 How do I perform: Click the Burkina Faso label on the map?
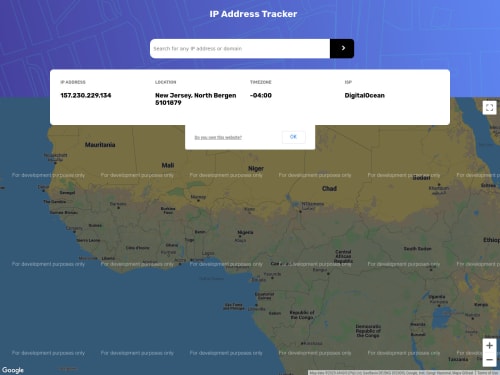168,210
